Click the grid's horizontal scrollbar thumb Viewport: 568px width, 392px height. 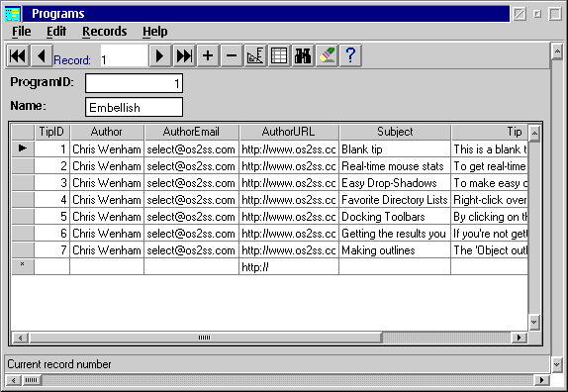point(206,338)
